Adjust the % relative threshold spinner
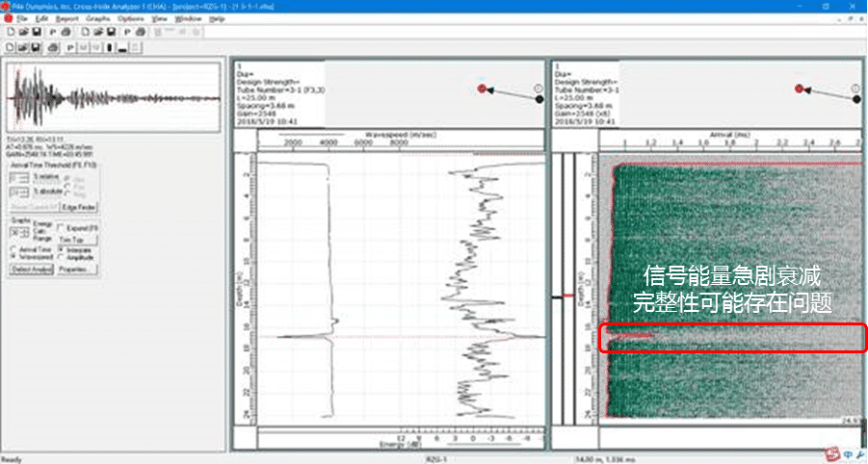 [x=21, y=179]
